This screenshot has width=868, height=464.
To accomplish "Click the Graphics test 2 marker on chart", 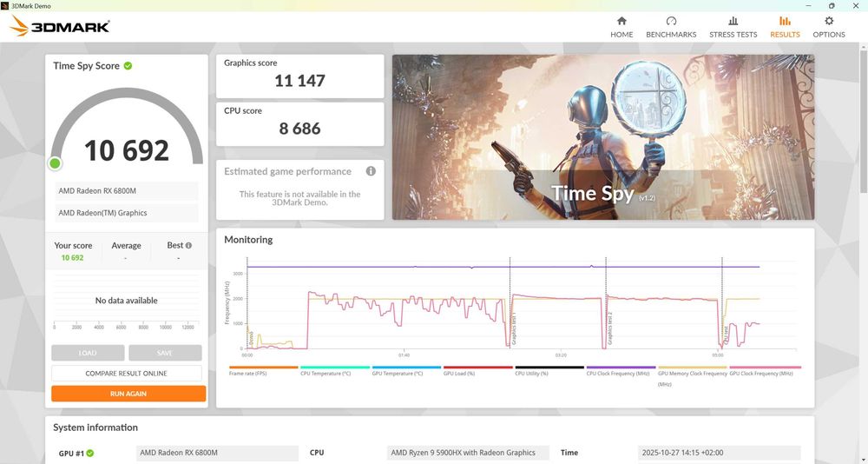I will [609, 330].
